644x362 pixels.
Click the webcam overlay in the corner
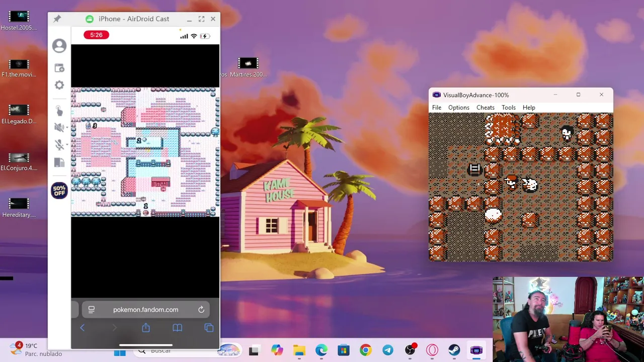(568, 319)
